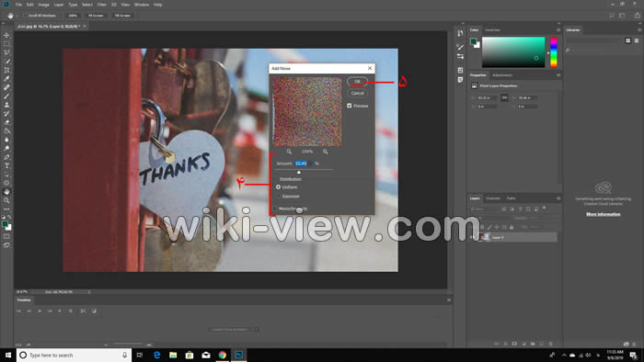Open the Filter menu
This screenshot has height=362, width=644.
pyautogui.click(x=102, y=5)
